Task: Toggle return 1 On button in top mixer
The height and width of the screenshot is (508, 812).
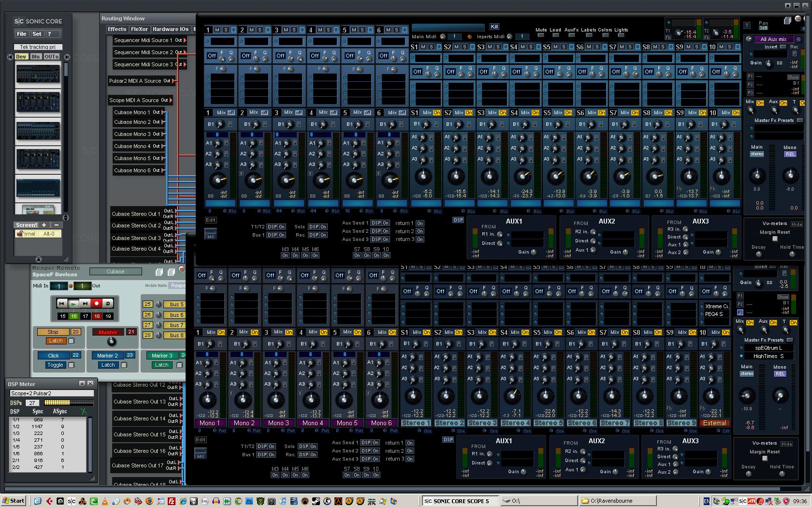Action: (x=420, y=224)
